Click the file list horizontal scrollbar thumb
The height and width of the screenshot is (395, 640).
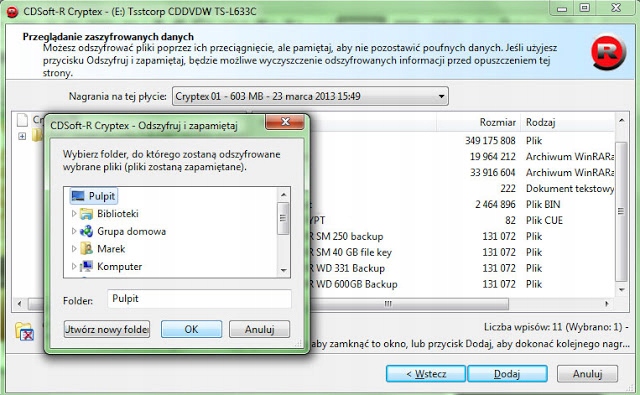point(388,304)
